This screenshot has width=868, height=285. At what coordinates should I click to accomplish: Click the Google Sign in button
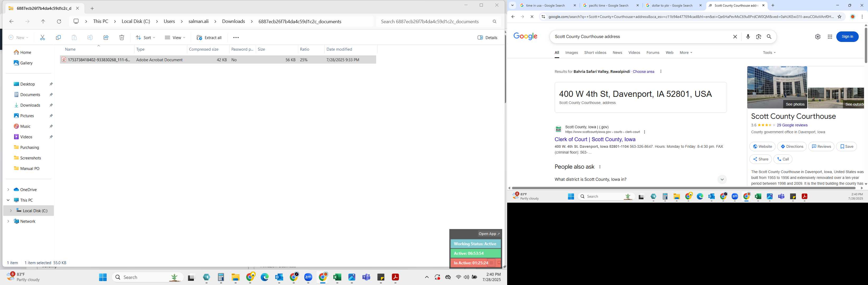(x=847, y=37)
